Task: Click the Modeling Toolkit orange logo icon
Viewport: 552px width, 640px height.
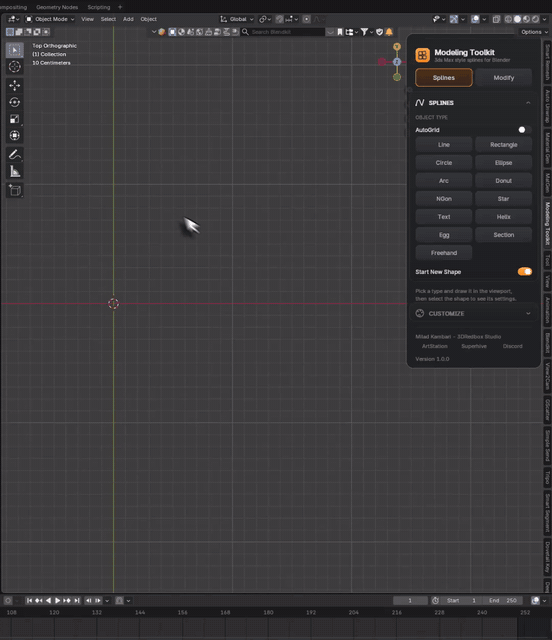Action: click(x=423, y=55)
